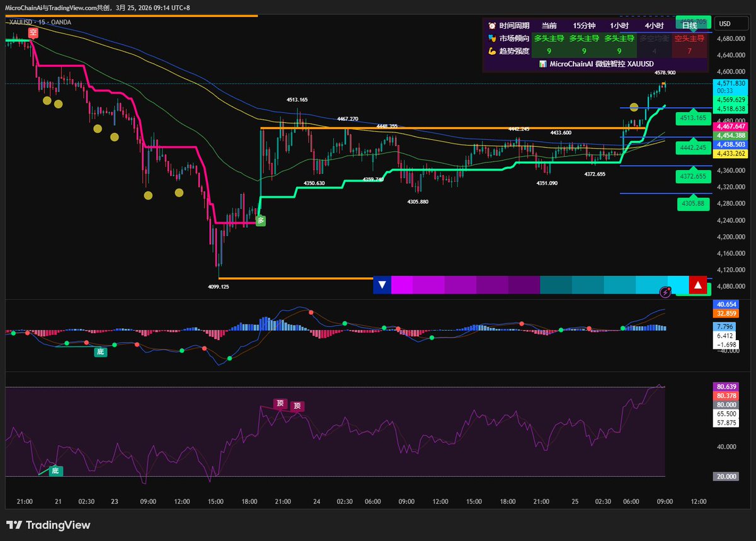756x541 pixels.
Task: Click the bar chart icon before MicroChainAI
Action: coord(543,64)
